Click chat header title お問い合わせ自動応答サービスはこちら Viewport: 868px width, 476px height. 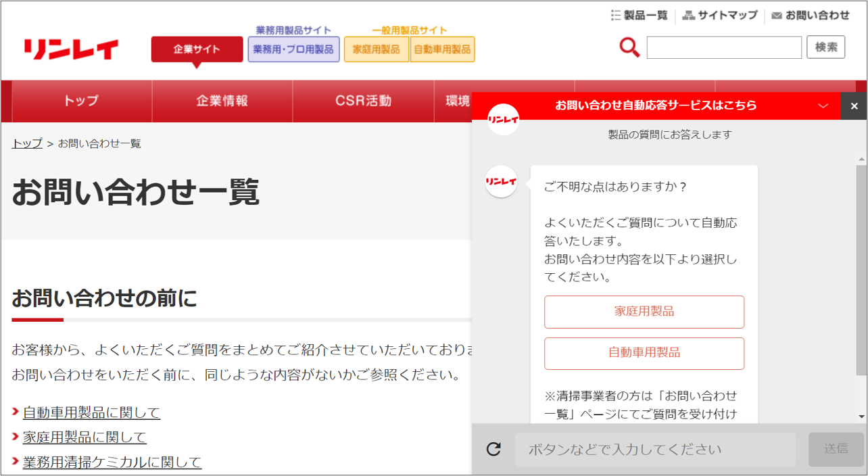656,105
